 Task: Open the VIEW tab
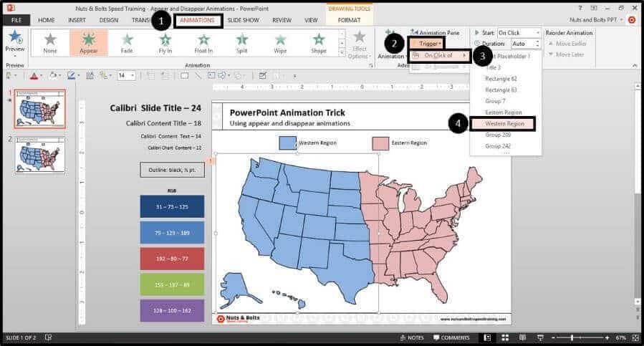pyautogui.click(x=311, y=20)
